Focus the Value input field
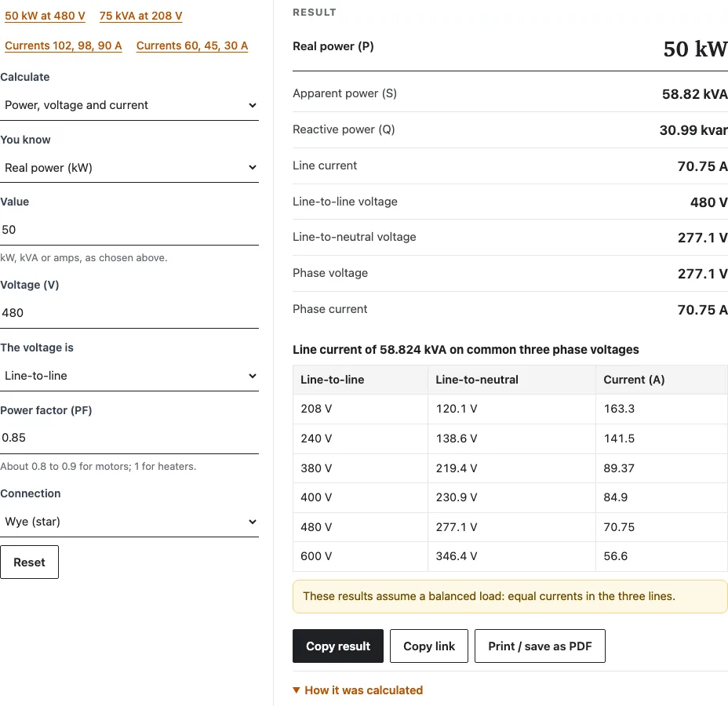 pyautogui.click(x=129, y=230)
